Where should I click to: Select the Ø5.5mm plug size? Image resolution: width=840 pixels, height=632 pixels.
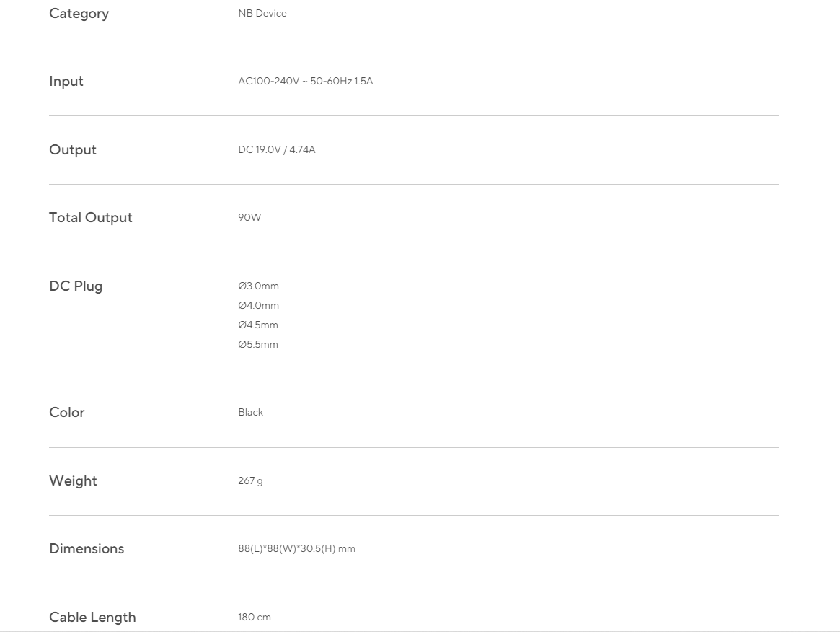258,345
